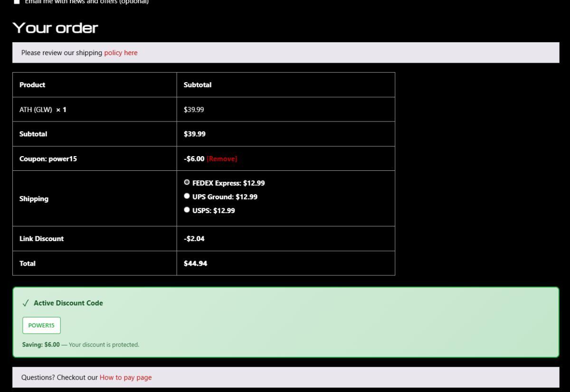Viewport: 570px width, 392px height.
Task: Pick USPS shipping radio button
Action: pyautogui.click(x=187, y=210)
